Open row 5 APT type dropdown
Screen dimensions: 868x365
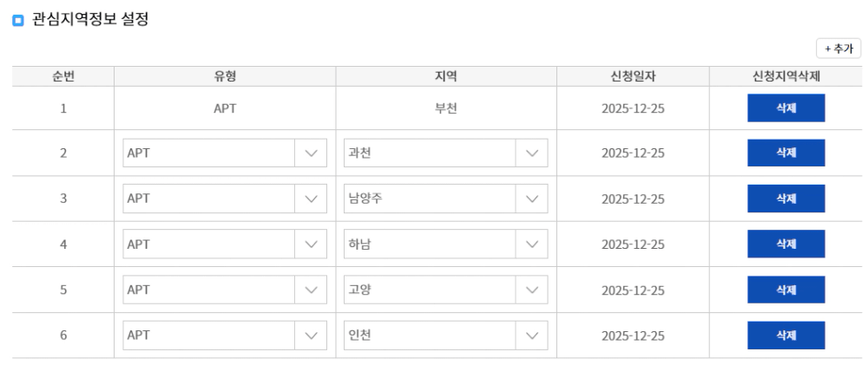tap(224, 290)
